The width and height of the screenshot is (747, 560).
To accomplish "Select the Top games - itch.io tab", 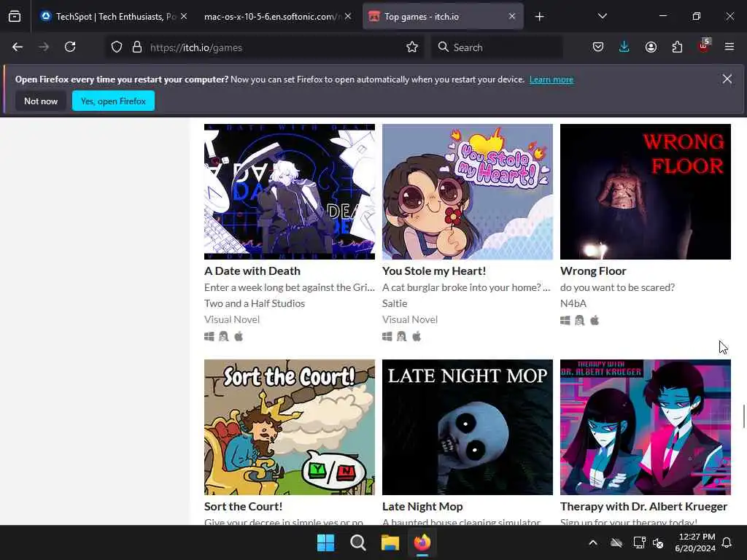I will pyautogui.click(x=443, y=17).
